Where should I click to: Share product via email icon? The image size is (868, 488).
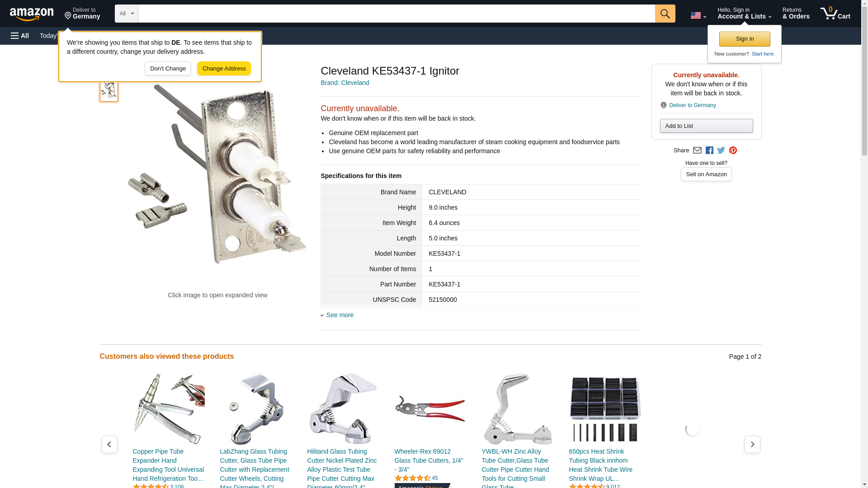point(697,150)
